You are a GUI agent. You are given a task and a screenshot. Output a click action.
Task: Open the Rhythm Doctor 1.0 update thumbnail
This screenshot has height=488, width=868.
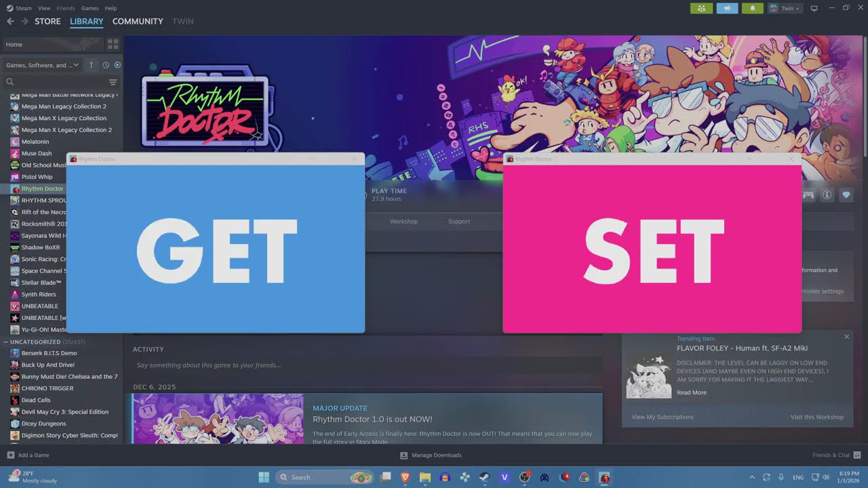pos(218,419)
